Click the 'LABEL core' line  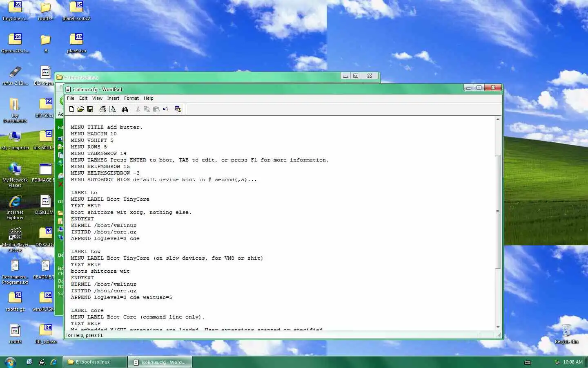[x=87, y=310]
